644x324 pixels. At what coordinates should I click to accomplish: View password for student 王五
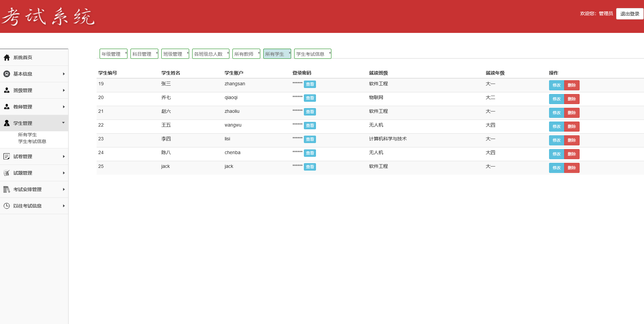(310, 126)
